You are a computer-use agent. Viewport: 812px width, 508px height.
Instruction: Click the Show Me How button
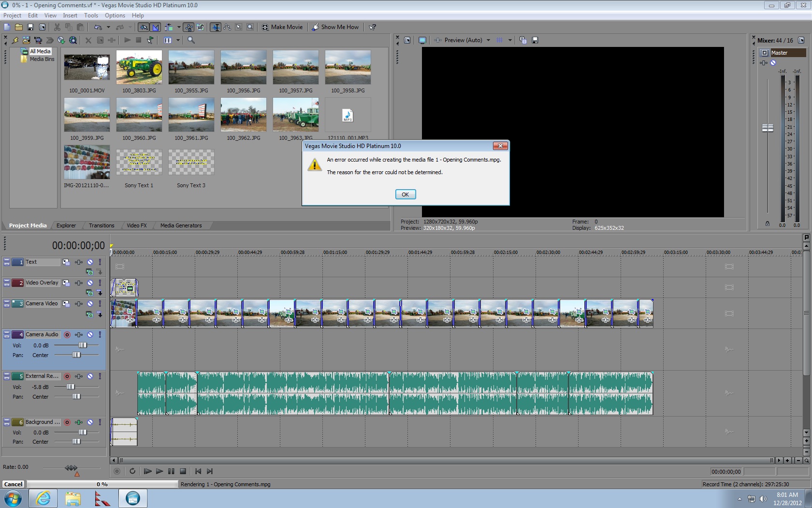pos(335,27)
